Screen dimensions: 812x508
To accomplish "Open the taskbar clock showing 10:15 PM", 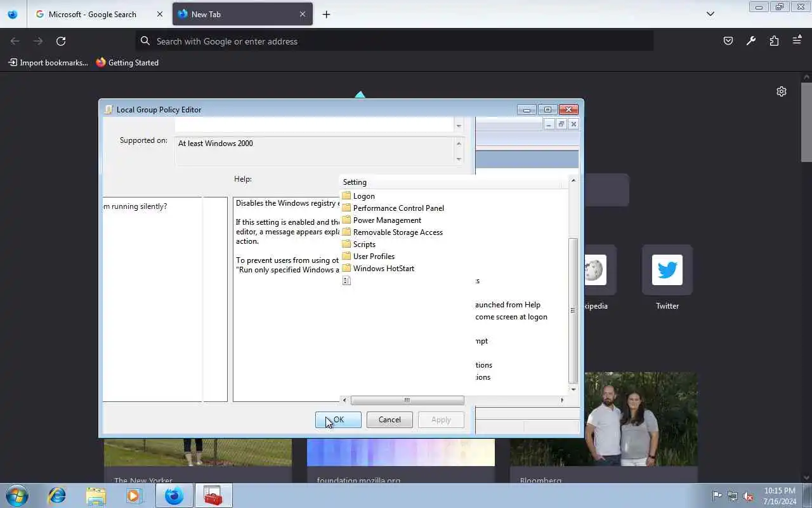I will point(780,496).
